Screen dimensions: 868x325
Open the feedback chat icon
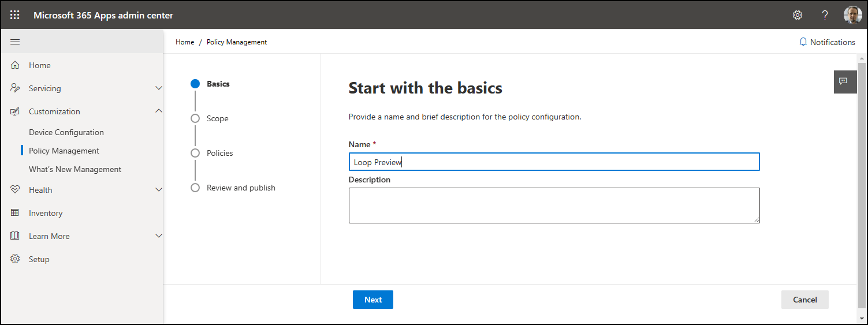[845, 81]
